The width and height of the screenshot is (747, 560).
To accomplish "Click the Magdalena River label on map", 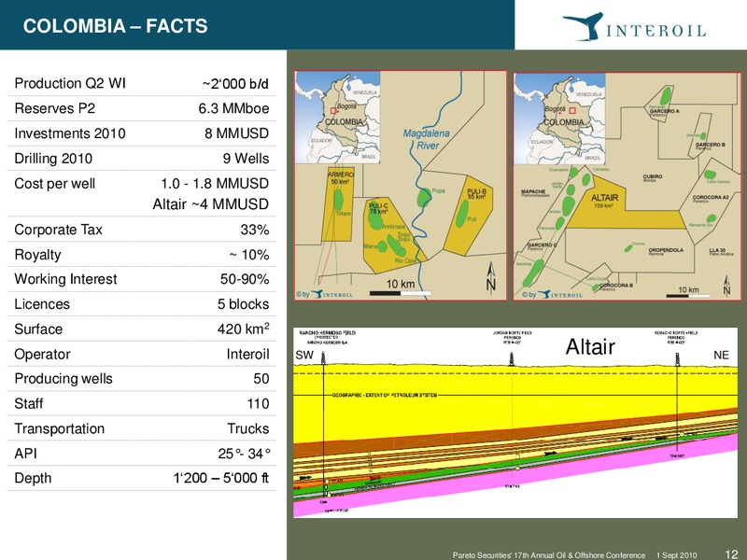I will coord(427,139).
